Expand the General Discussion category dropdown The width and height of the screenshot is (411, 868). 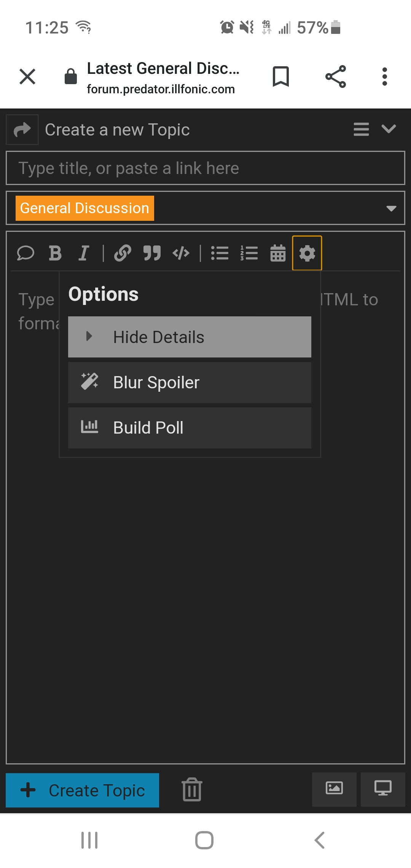(205, 208)
